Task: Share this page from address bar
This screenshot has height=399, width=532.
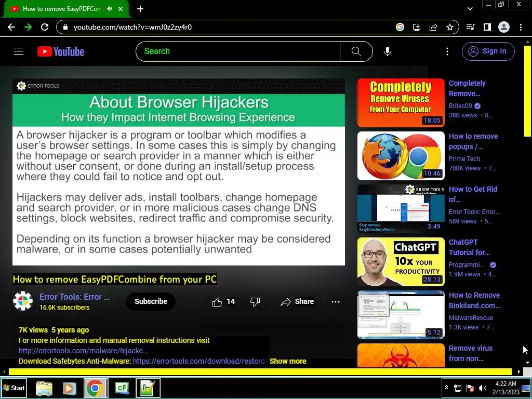Action: [x=433, y=27]
